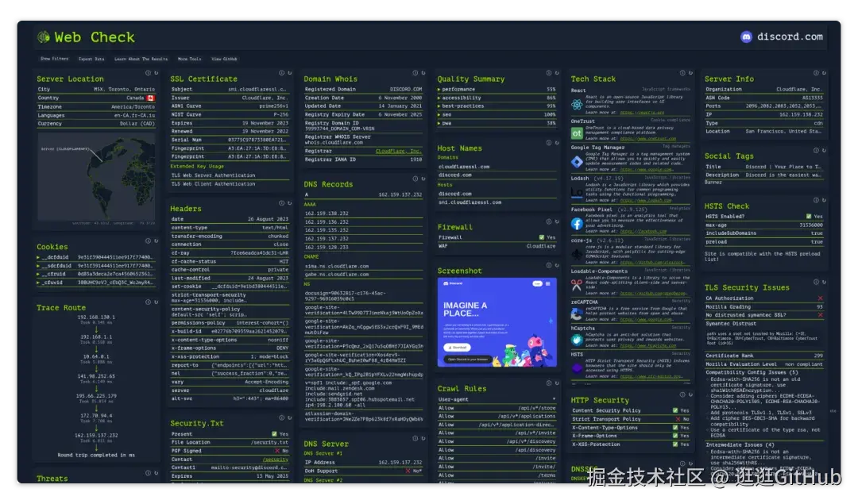This screenshot has width=858, height=504.
Task: Expand the _cfuvid cookie entry
Action: click(x=39, y=282)
